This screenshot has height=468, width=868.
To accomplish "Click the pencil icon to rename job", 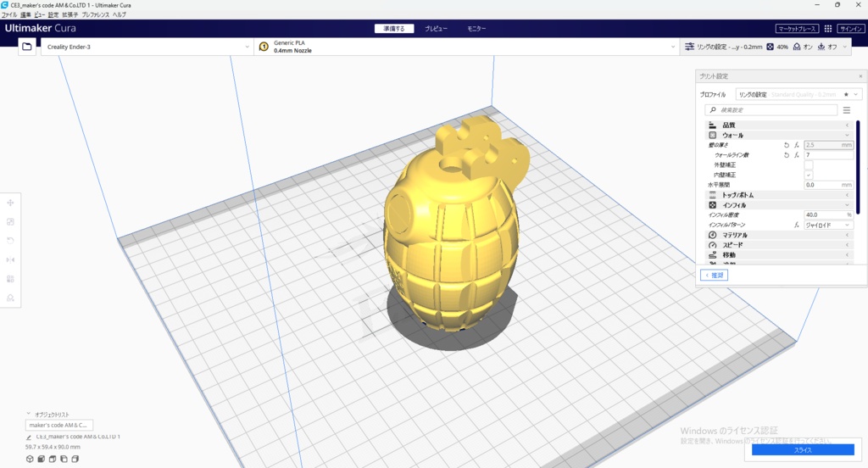I will coord(29,437).
